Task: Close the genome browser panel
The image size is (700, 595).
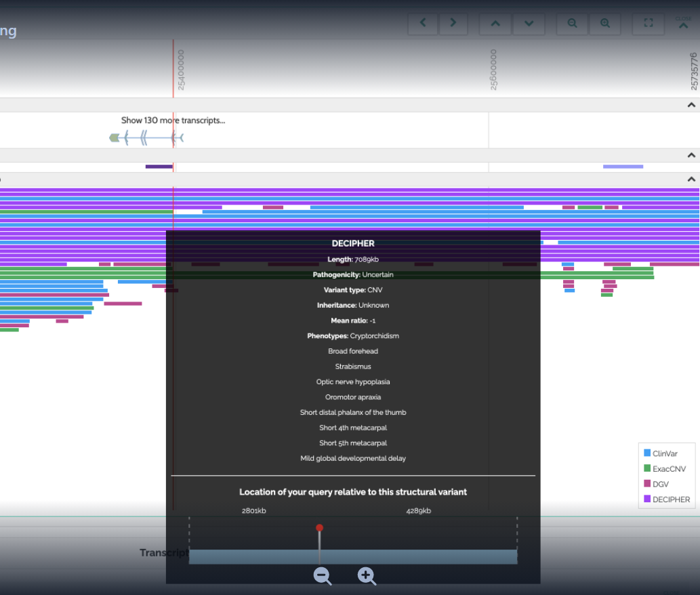Action: coord(684,23)
